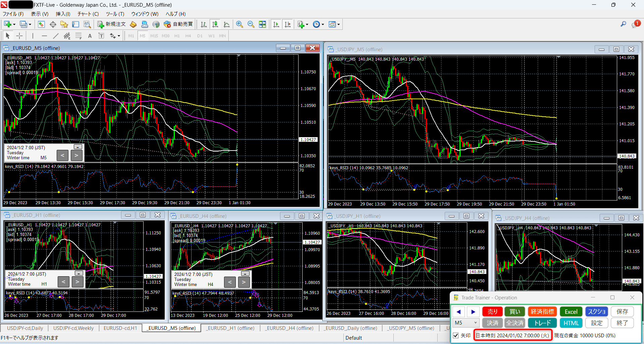Enable the 矢印 checkbox in Trade Trainer

click(x=456, y=335)
